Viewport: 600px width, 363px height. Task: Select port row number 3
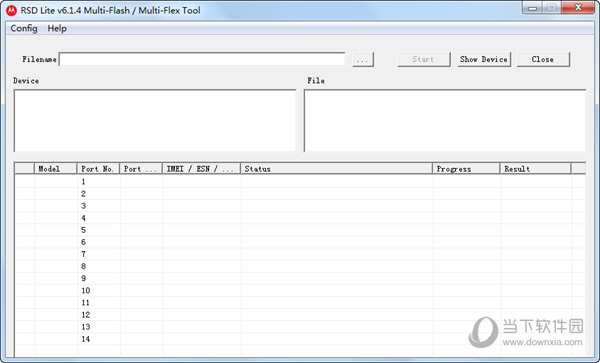pos(300,206)
